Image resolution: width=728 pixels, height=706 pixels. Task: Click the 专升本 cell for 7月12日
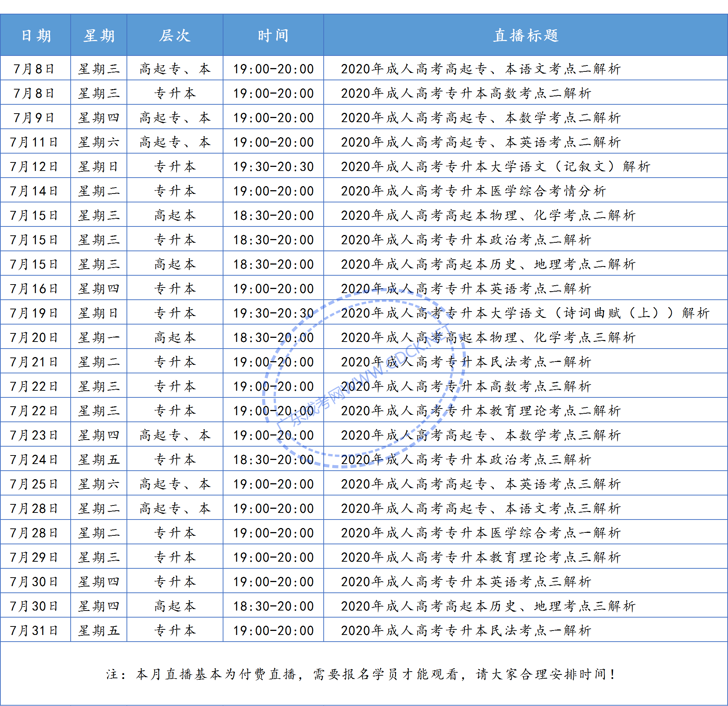[175, 166]
